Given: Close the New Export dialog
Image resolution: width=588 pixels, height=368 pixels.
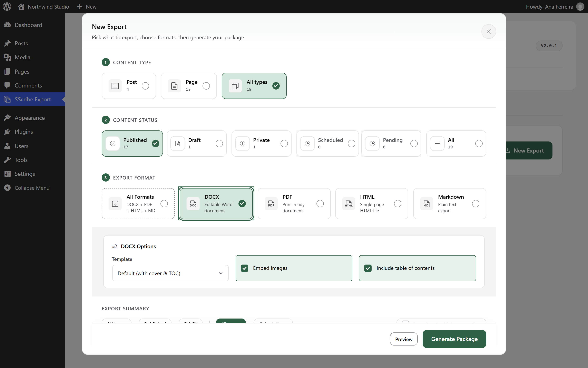Looking at the screenshot, I should coord(489,31).
